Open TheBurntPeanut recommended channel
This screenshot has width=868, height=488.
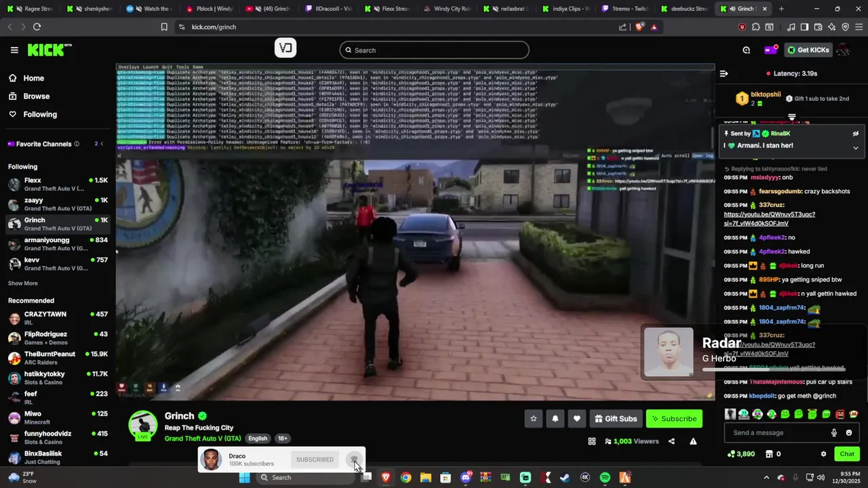click(x=58, y=358)
